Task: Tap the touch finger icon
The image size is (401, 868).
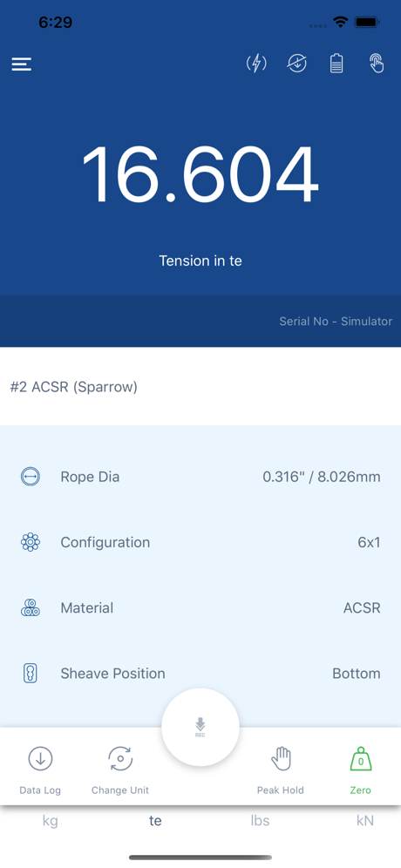Action: pyautogui.click(x=377, y=64)
